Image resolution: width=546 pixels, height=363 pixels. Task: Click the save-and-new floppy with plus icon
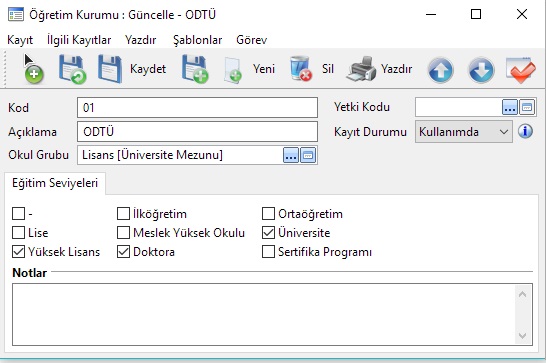tap(195, 69)
